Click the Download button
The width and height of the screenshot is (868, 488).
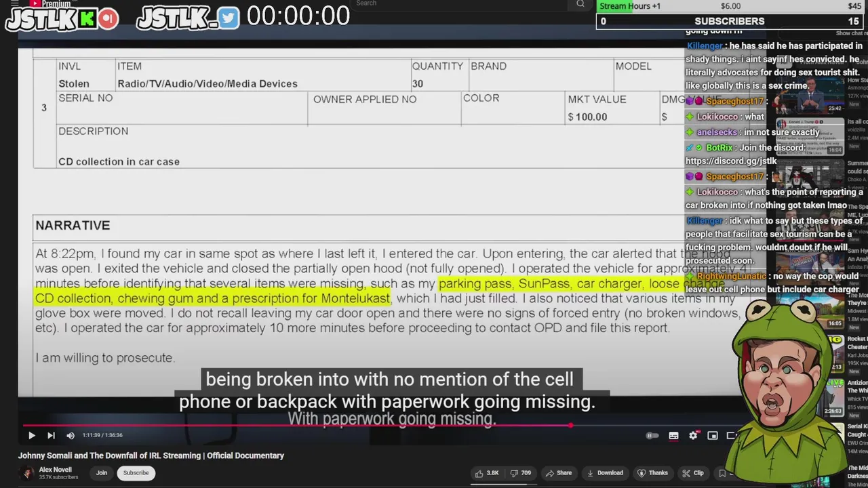click(x=605, y=473)
